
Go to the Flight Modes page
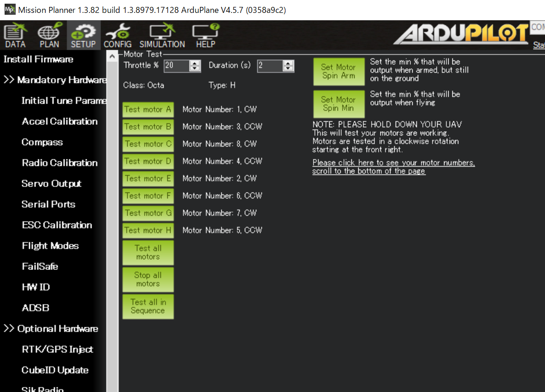50,246
